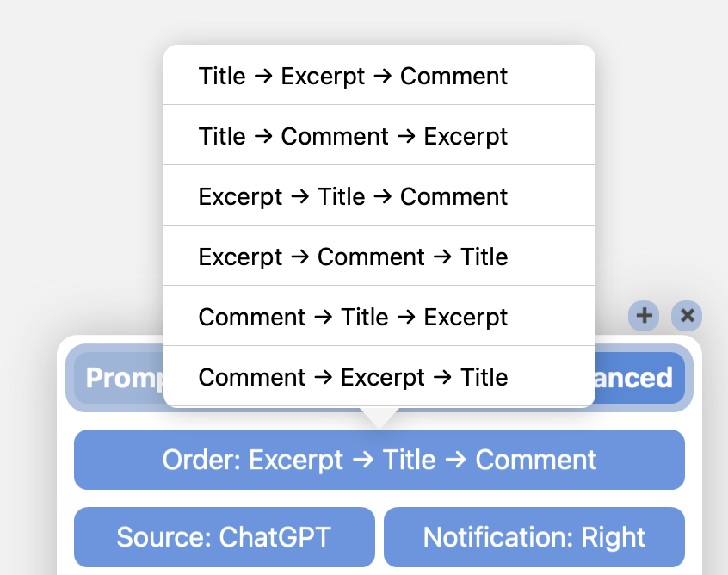
Task: Change the Source: ChatGPT setting
Action: coord(225,537)
